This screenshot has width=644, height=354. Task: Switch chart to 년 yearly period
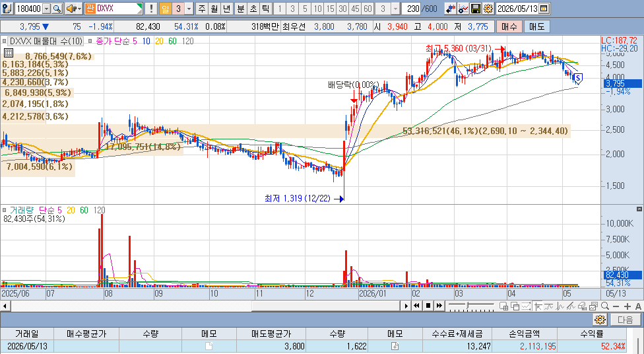tap(226, 8)
